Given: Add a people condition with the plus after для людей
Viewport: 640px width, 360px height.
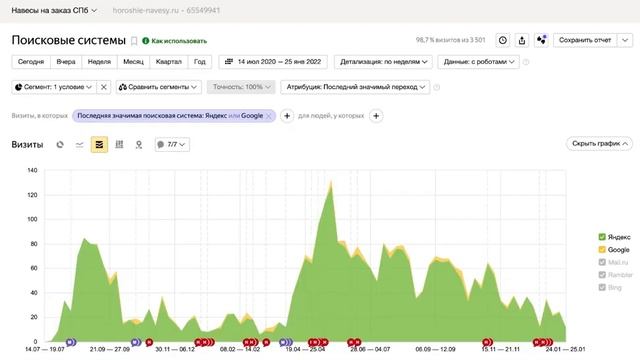Looking at the screenshot, I should pyautogui.click(x=376, y=116).
